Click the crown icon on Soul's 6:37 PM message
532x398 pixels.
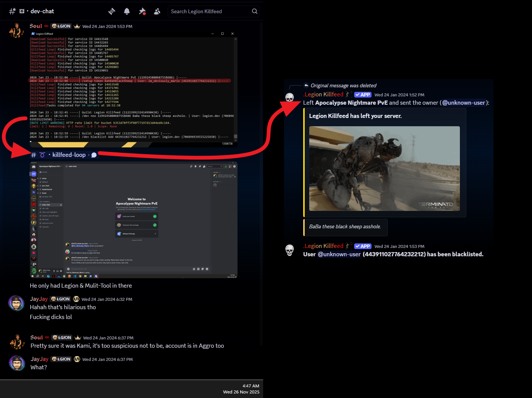(x=78, y=338)
